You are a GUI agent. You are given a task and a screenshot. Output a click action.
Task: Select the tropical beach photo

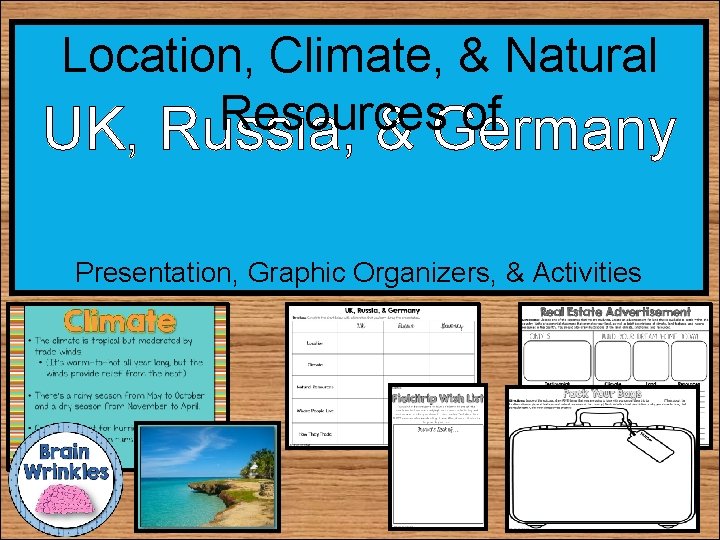click(x=208, y=477)
